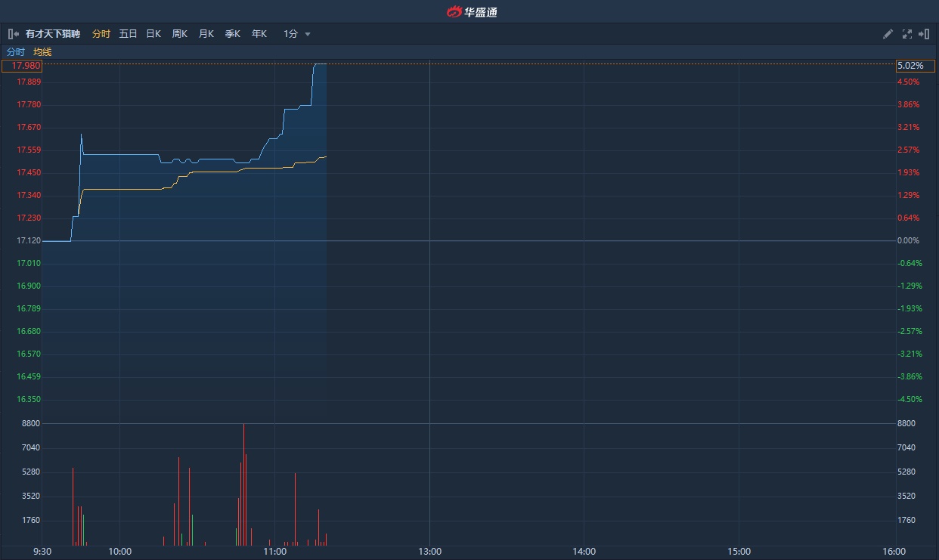This screenshot has width=939, height=560.
Task: Click the 14:00 time axis label
Action: click(x=584, y=552)
